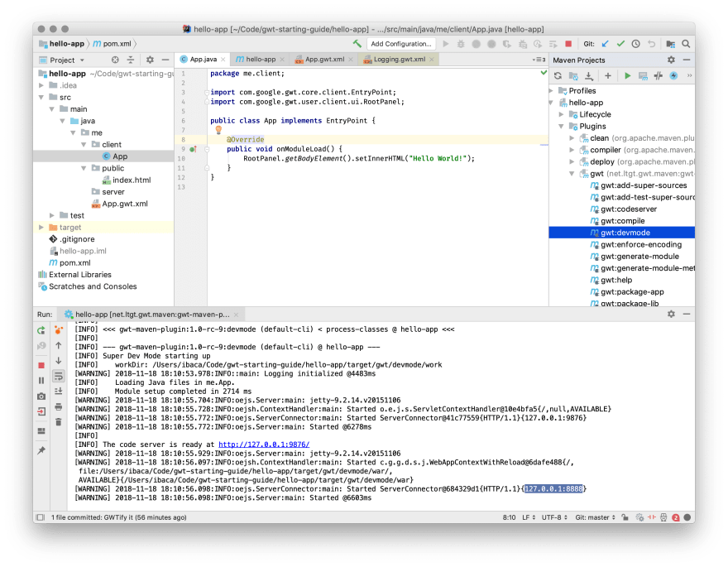Click the Build project hammer icon

[x=357, y=44]
